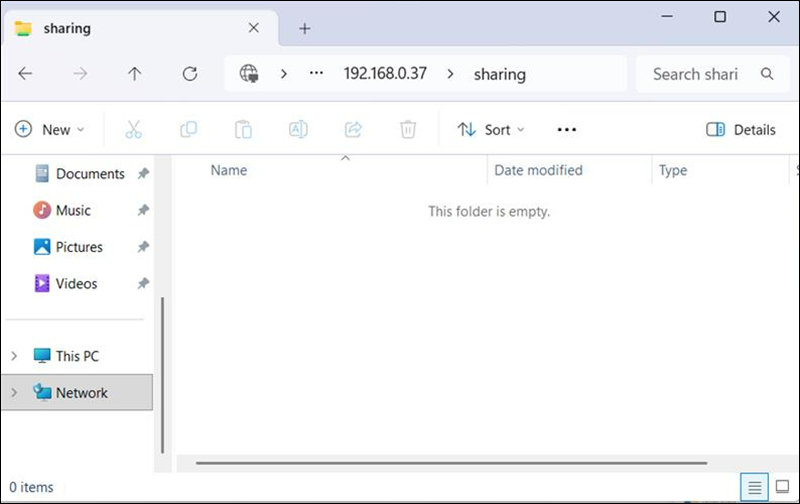Go up one folder level
The image size is (800, 504).
[135, 74]
